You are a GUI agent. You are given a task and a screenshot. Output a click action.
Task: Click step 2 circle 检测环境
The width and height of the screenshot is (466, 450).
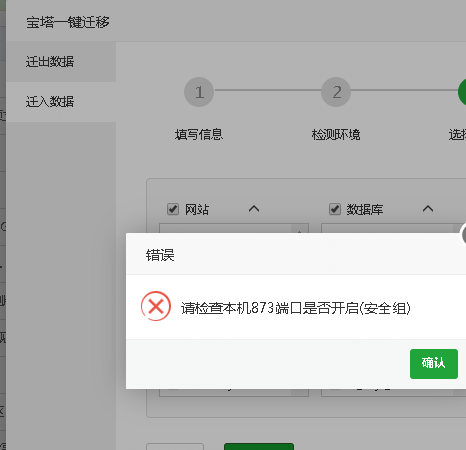pos(336,92)
